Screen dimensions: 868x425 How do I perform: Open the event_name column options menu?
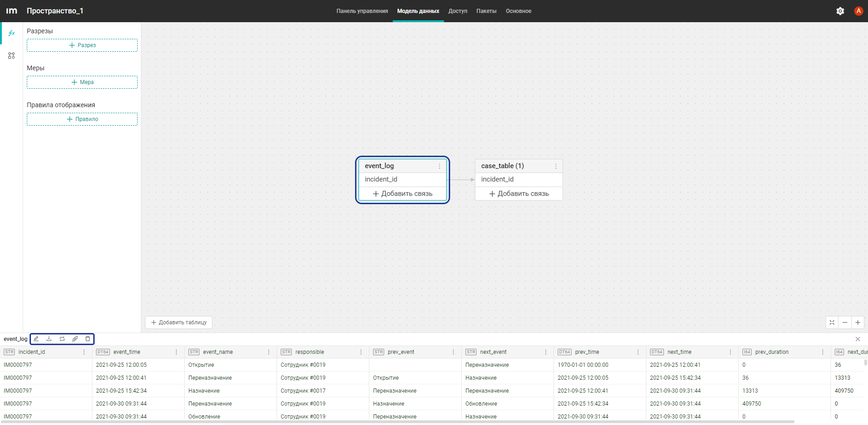coord(269,352)
